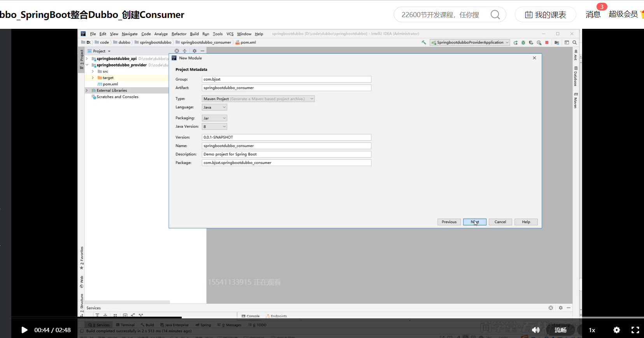The image size is (644, 338).
Task: Open the 消息 messages link
Action: [593, 14]
